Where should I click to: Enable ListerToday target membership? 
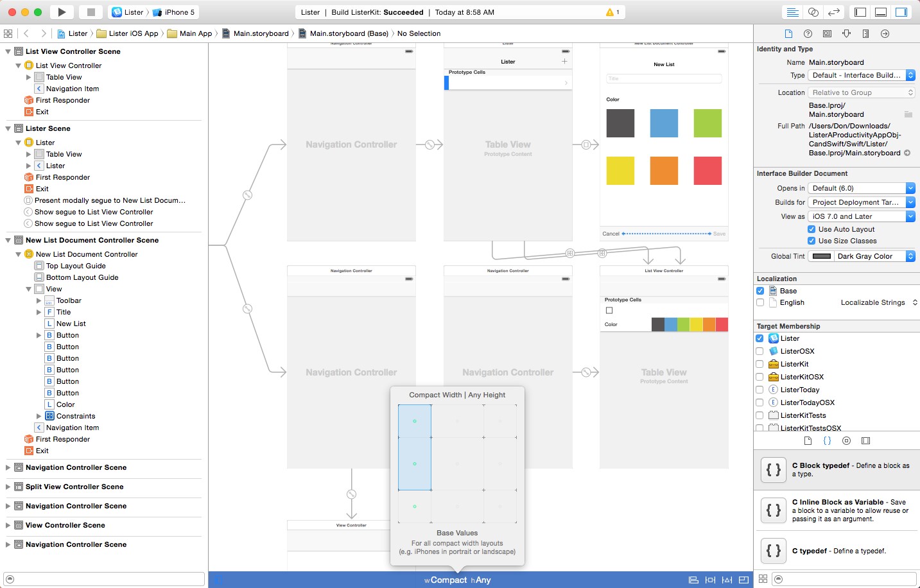[x=759, y=390]
